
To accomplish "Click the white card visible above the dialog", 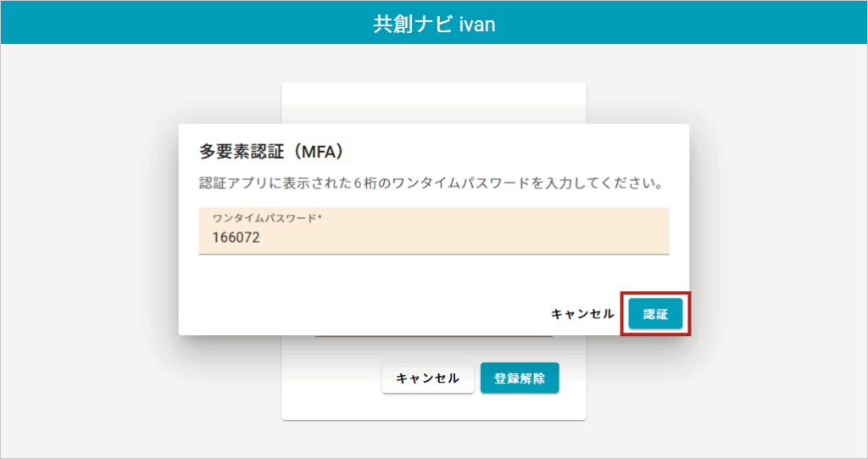I will click(x=433, y=102).
